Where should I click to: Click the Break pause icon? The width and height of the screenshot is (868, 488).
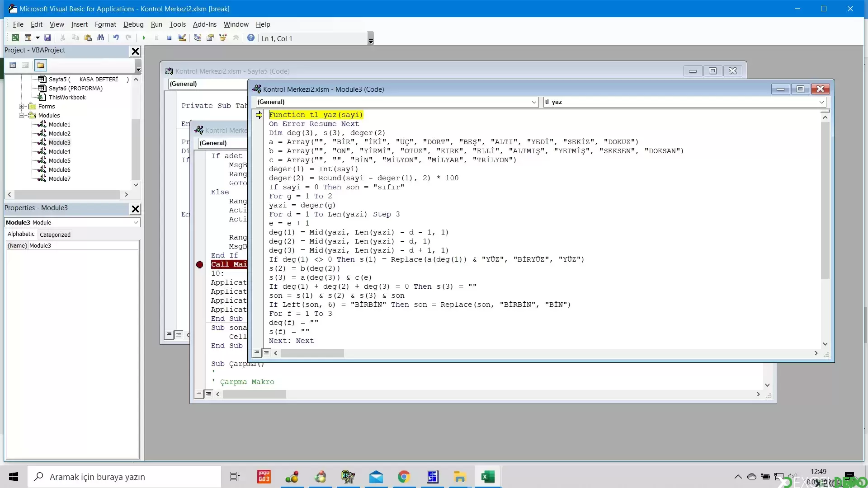(x=156, y=38)
